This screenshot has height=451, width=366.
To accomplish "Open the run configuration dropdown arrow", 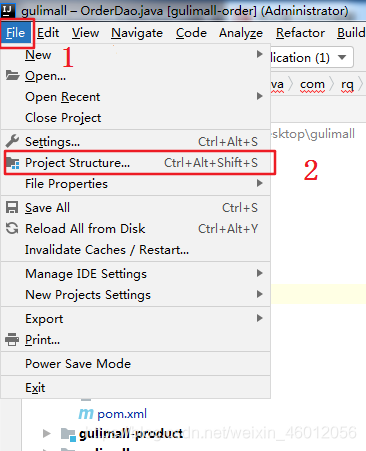I will coord(342,57).
